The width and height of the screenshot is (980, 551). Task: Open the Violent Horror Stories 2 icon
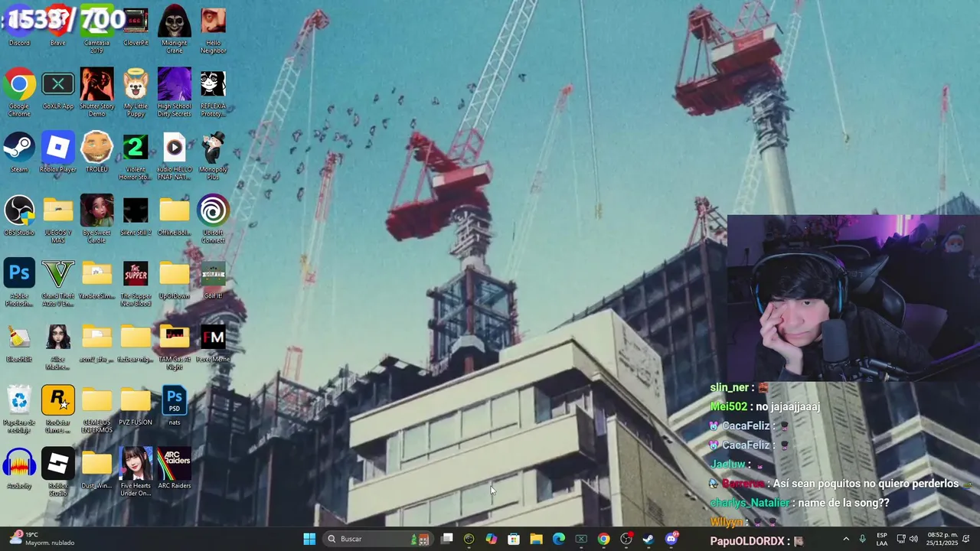click(x=136, y=156)
